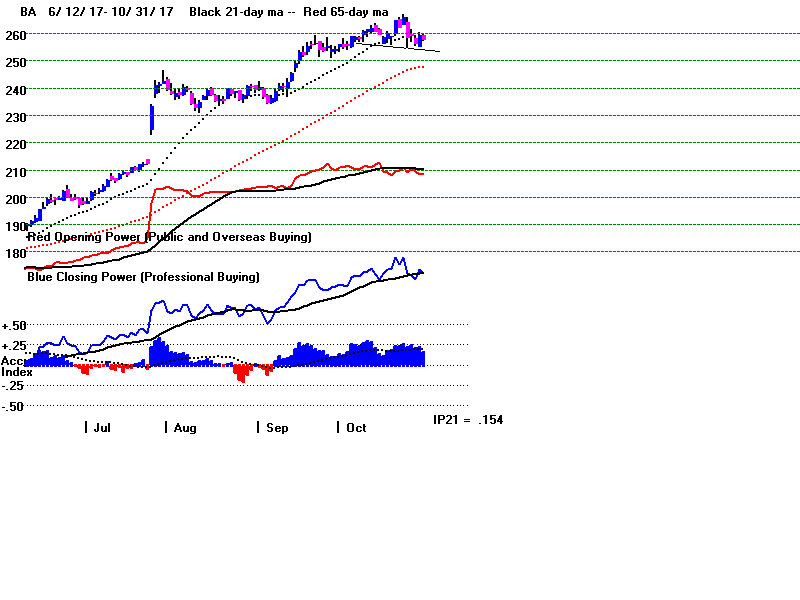
Task: Click the 230 price axis label
Action: 13,117
